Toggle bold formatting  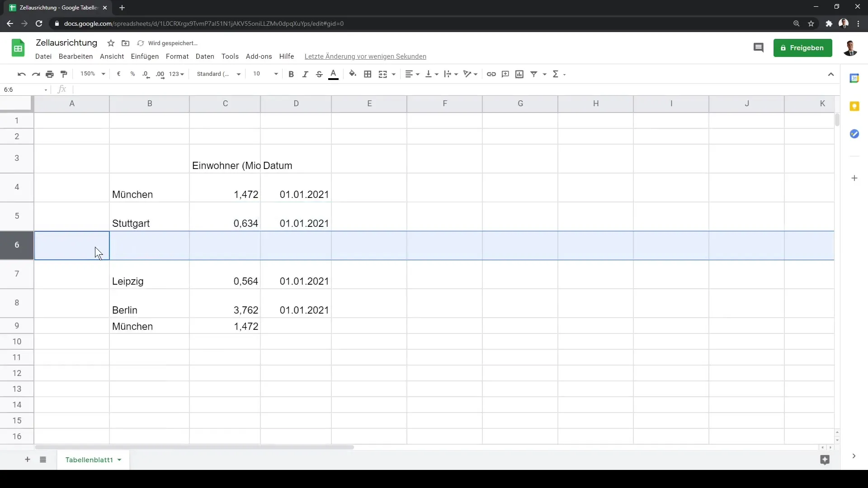tap(291, 74)
